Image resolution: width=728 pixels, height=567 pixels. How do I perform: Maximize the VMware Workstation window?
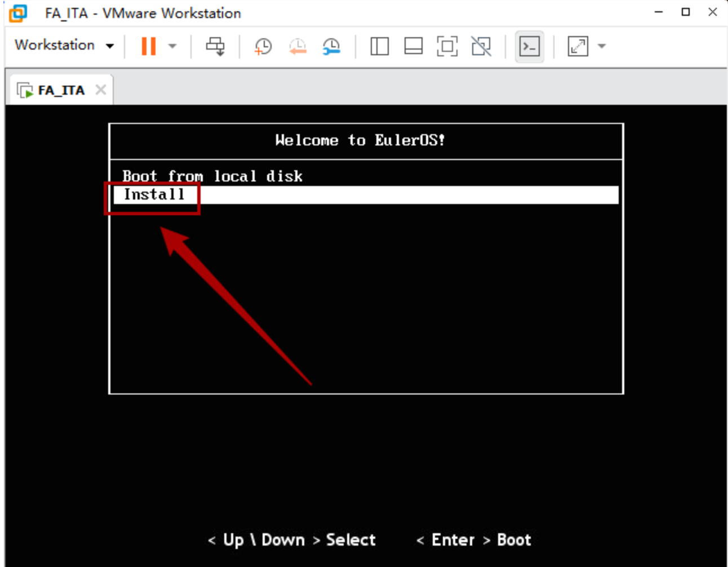click(686, 12)
